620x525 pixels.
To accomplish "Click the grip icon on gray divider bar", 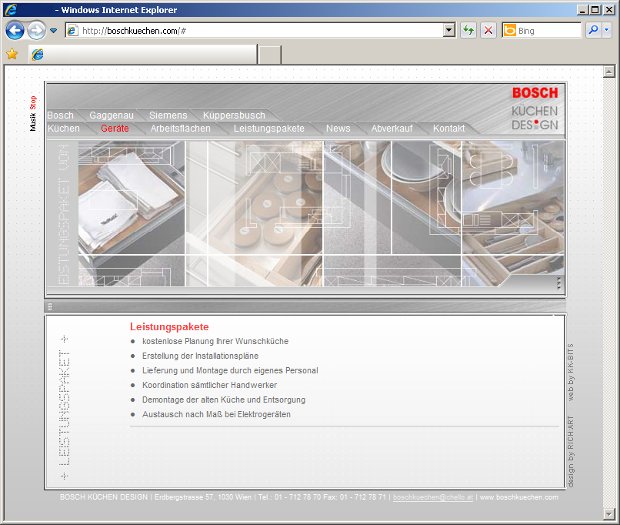I will [x=50, y=306].
